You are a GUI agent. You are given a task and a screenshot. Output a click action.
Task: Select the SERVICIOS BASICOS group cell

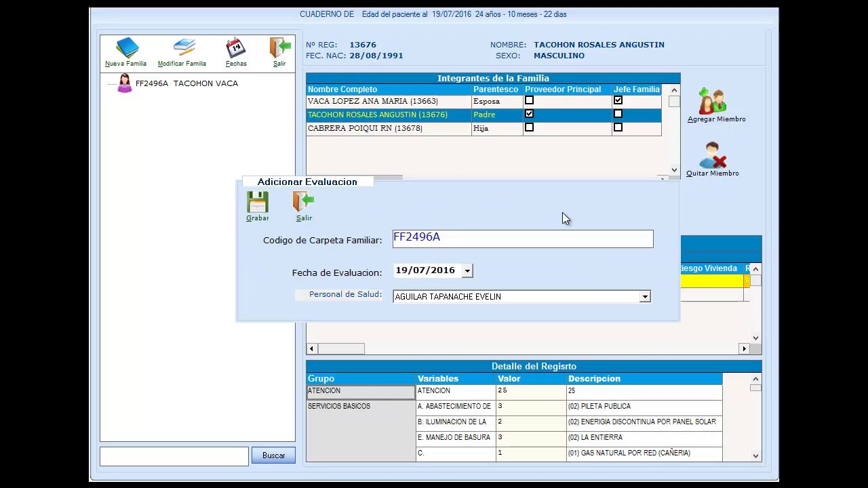(361, 430)
